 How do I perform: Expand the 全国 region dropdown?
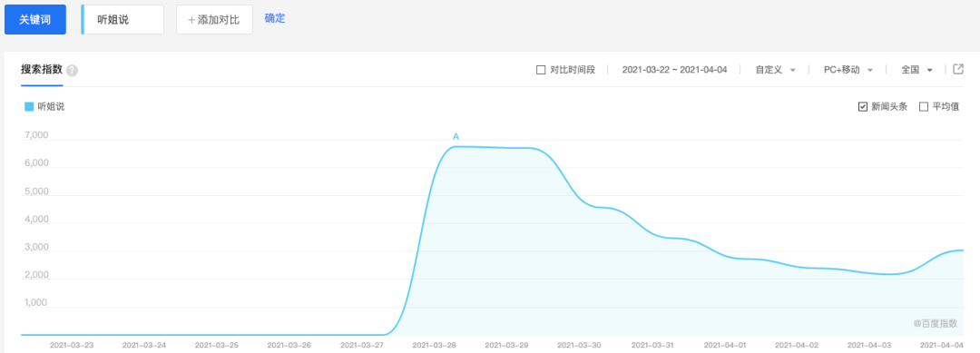coord(916,70)
